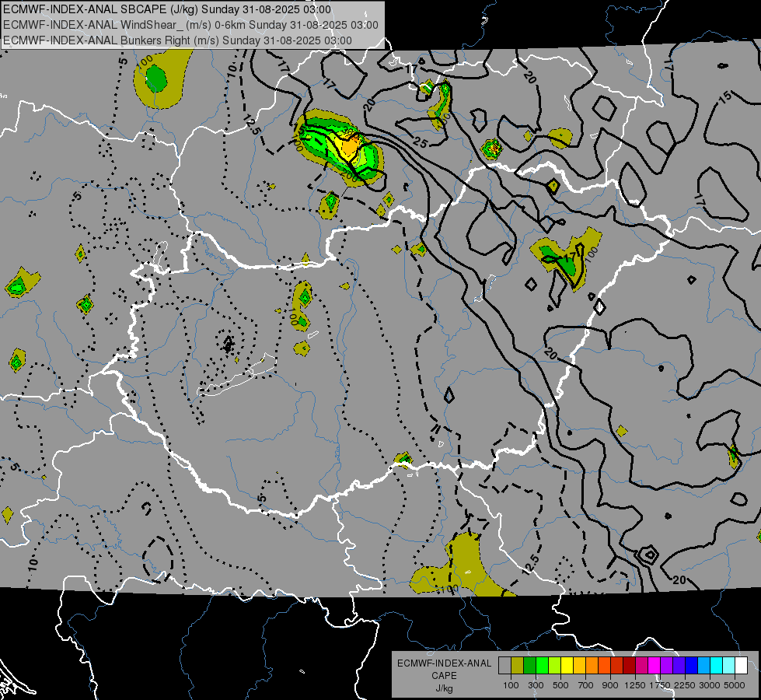Pick the bright magenta legend swatch
The height and width of the screenshot is (700, 761).
tap(655, 665)
